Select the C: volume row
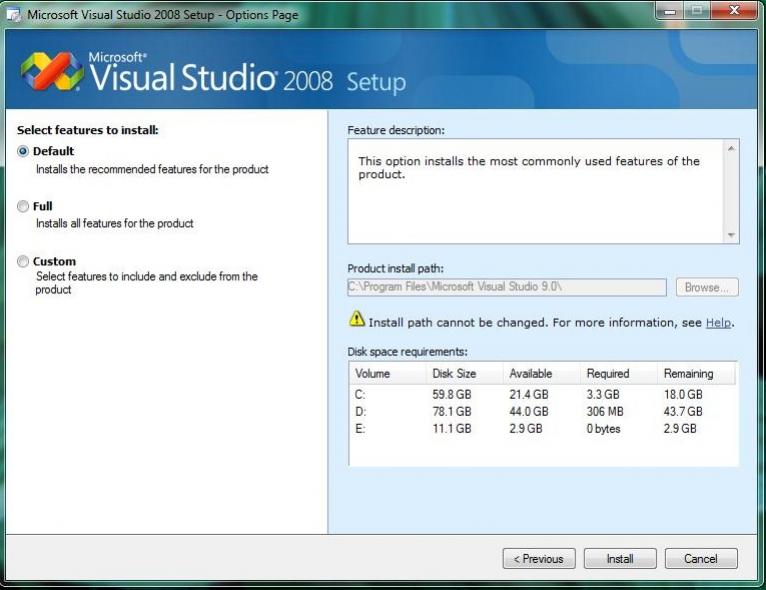 pyautogui.click(x=543, y=395)
